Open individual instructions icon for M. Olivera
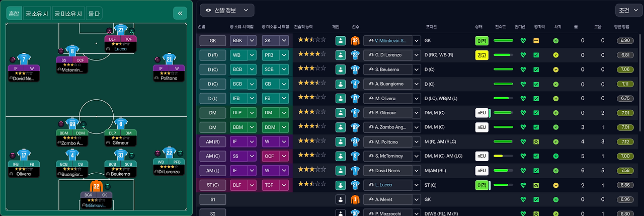644x216 pixels. [341, 99]
